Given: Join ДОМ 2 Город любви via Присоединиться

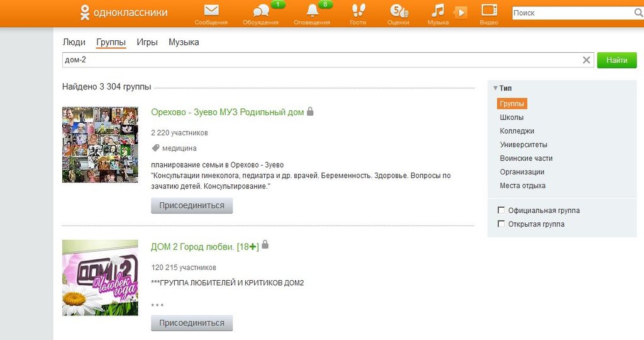Looking at the screenshot, I should [x=192, y=323].
